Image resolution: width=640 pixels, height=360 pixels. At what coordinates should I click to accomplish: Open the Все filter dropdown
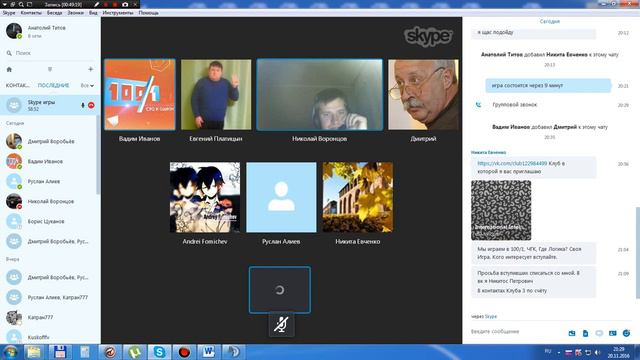tap(87, 85)
